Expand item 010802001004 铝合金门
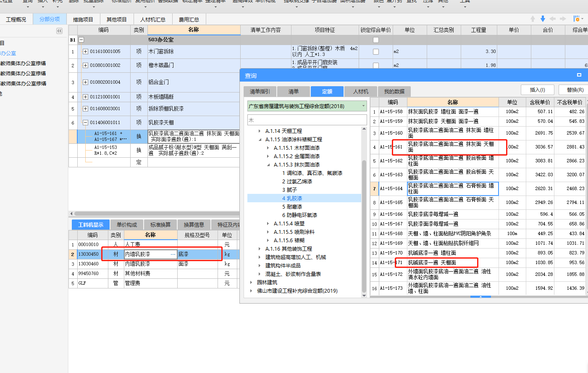The height and width of the screenshot is (373, 588). pyautogui.click(x=85, y=82)
